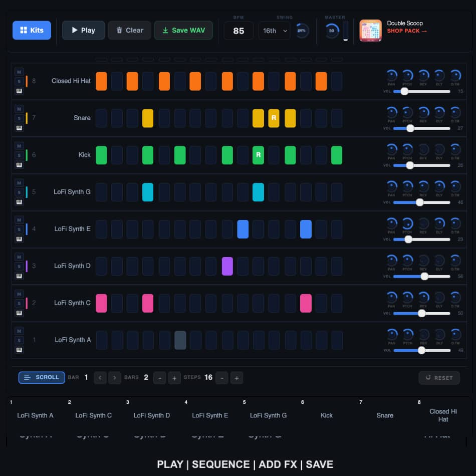The height and width of the screenshot is (476, 476).
Task: Clear the pattern
Action: 130,31
